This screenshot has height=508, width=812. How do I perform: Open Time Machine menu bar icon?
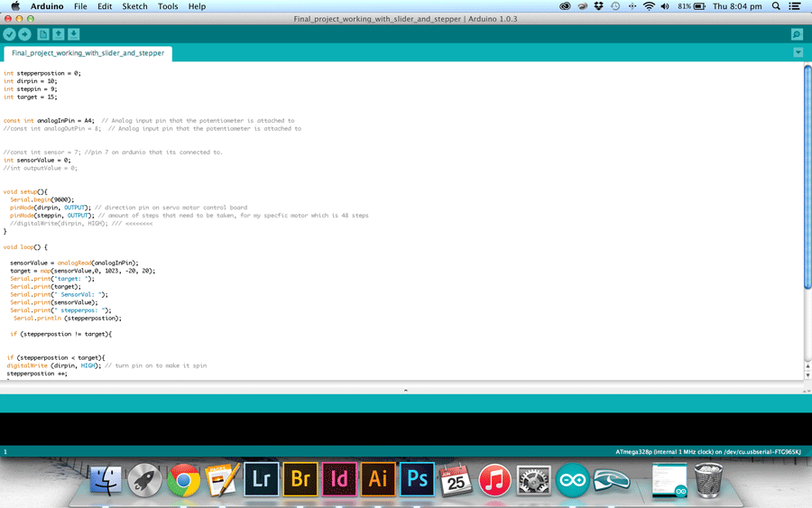pyautogui.click(x=615, y=6)
